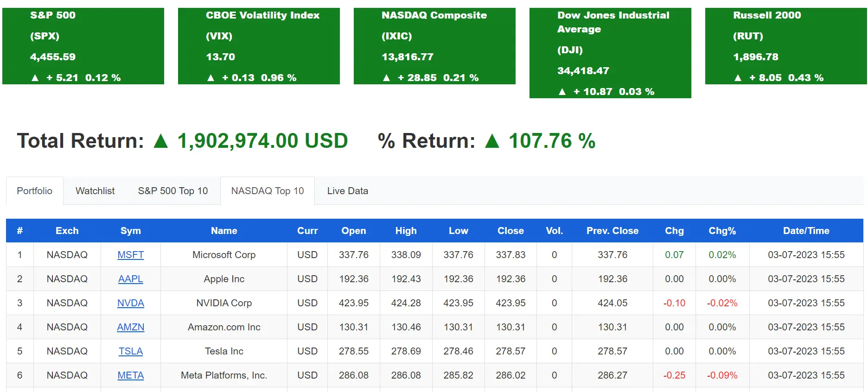Screen dimensions: 868x392
Task: Select the Amazon.com Inc name cell
Action: coord(224,327)
